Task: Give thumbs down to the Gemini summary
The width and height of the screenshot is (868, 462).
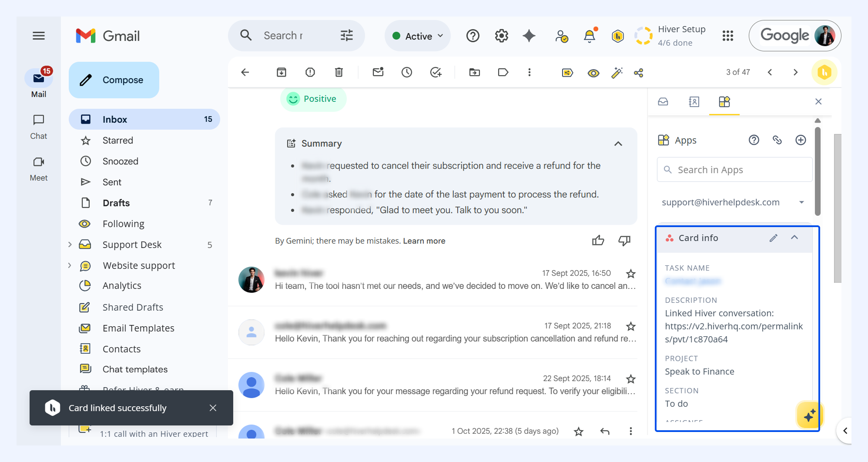Action: point(624,241)
